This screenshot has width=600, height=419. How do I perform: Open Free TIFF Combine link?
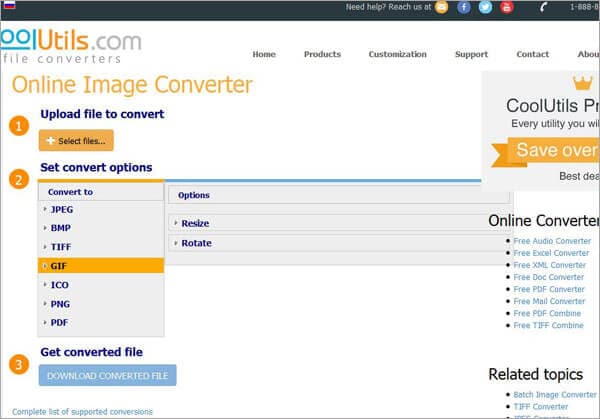[548, 326]
